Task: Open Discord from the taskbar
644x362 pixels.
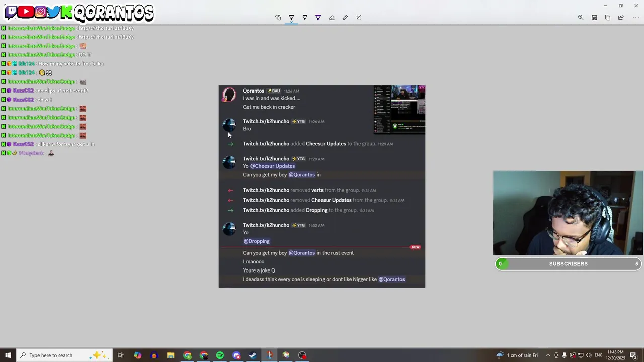Action: 236,355
